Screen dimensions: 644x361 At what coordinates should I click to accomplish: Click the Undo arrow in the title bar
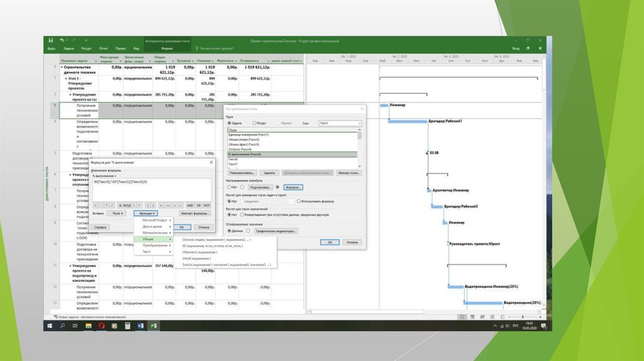[x=62, y=41]
